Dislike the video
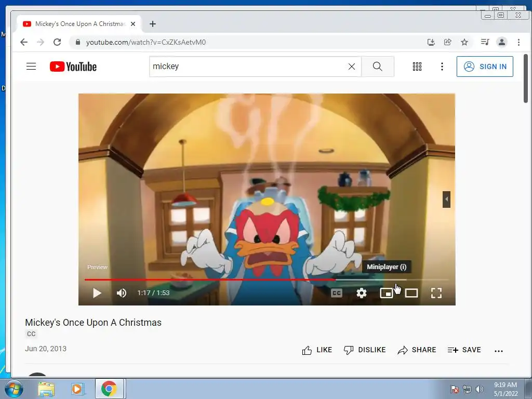 [365, 350]
